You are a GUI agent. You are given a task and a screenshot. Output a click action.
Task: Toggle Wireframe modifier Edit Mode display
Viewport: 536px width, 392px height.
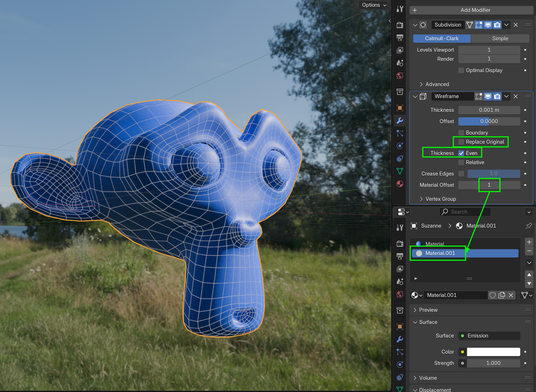coord(479,96)
